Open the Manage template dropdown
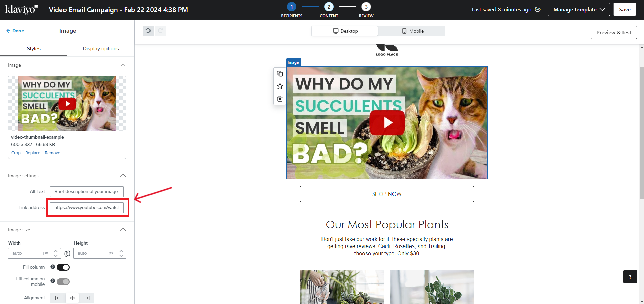 (578, 10)
